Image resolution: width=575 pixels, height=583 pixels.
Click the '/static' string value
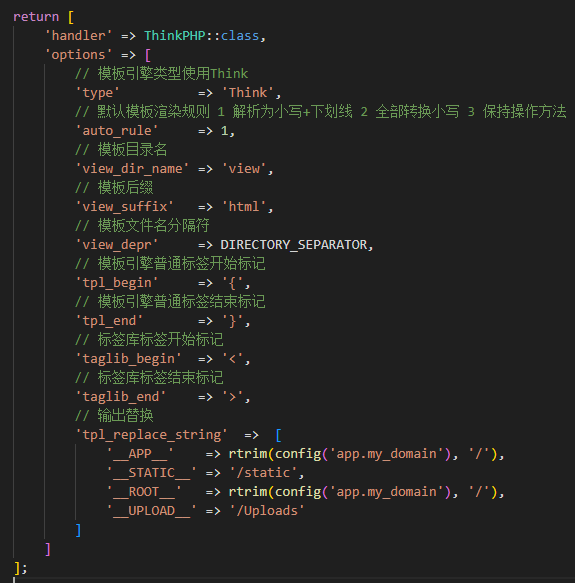(x=263, y=473)
